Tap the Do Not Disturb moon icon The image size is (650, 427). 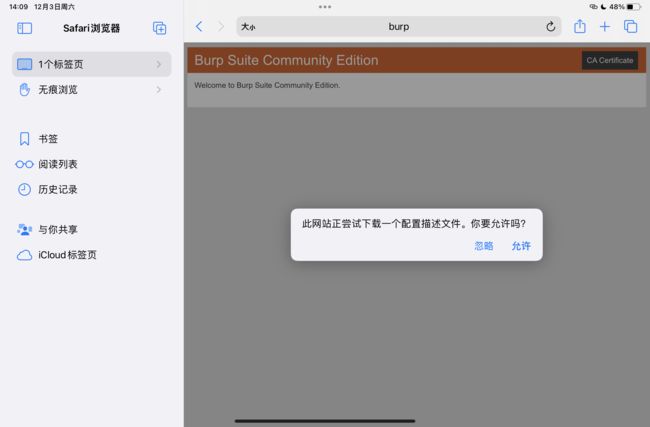point(604,7)
